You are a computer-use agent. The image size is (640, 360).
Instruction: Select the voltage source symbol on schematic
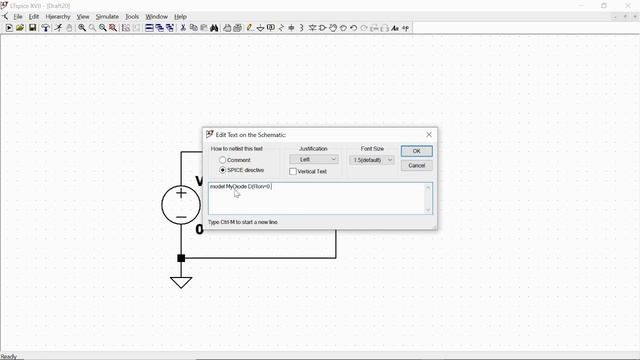(181, 204)
